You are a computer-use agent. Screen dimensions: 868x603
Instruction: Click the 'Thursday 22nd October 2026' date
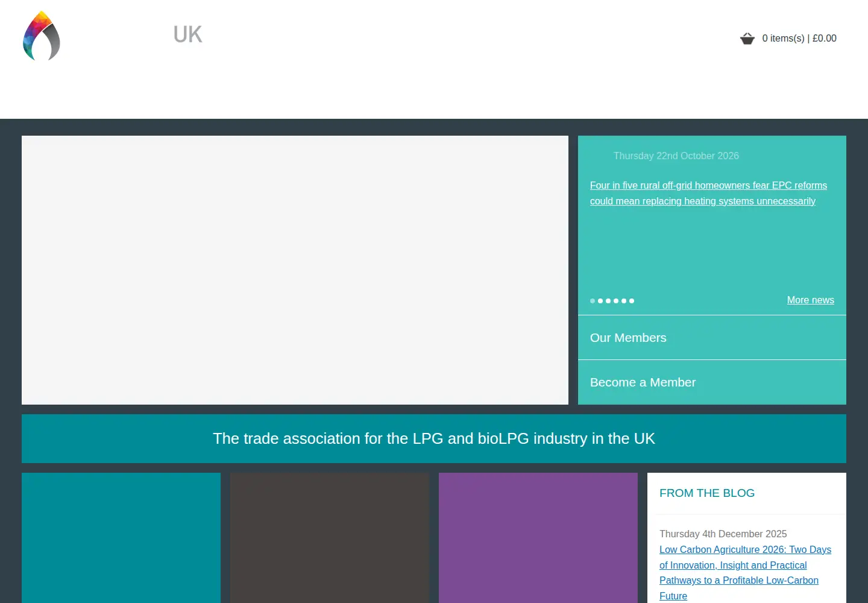[x=676, y=156]
